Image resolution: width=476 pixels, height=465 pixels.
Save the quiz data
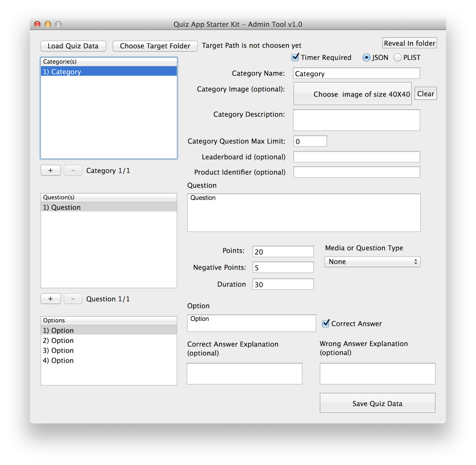(x=377, y=403)
